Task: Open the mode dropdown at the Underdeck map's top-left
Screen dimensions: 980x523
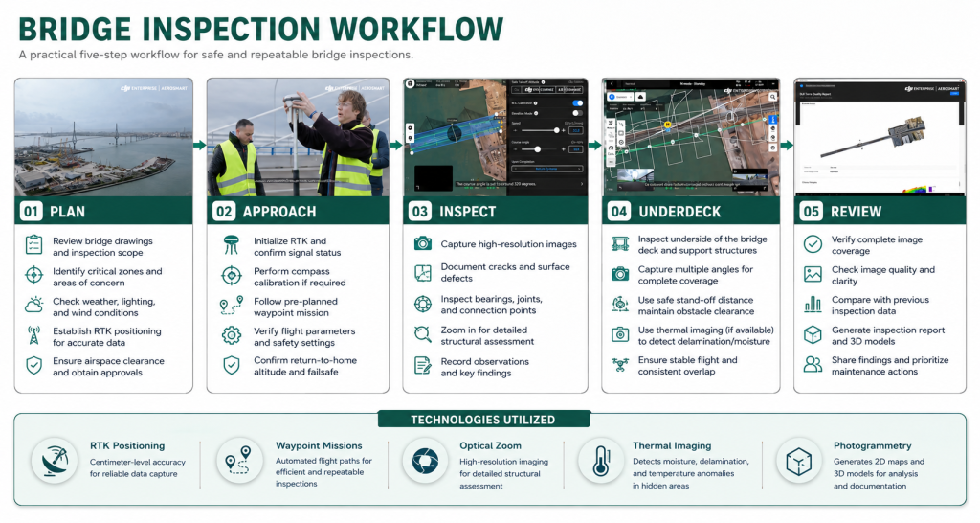Action: (x=620, y=97)
